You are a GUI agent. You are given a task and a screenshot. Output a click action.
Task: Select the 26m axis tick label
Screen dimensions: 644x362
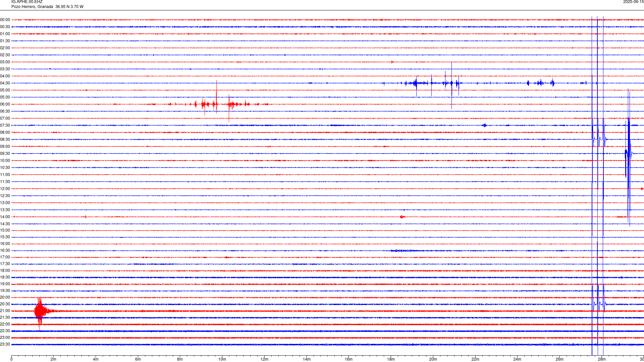click(x=559, y=359)
